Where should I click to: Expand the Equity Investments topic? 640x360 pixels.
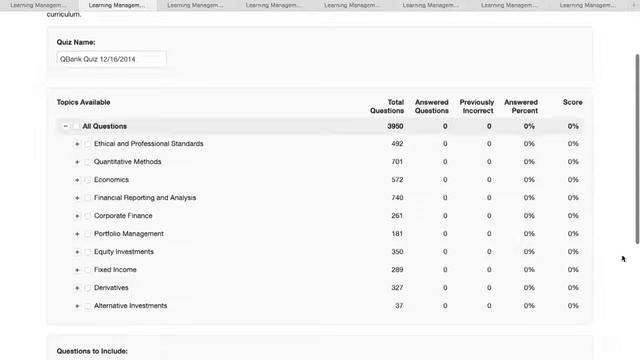77,252
